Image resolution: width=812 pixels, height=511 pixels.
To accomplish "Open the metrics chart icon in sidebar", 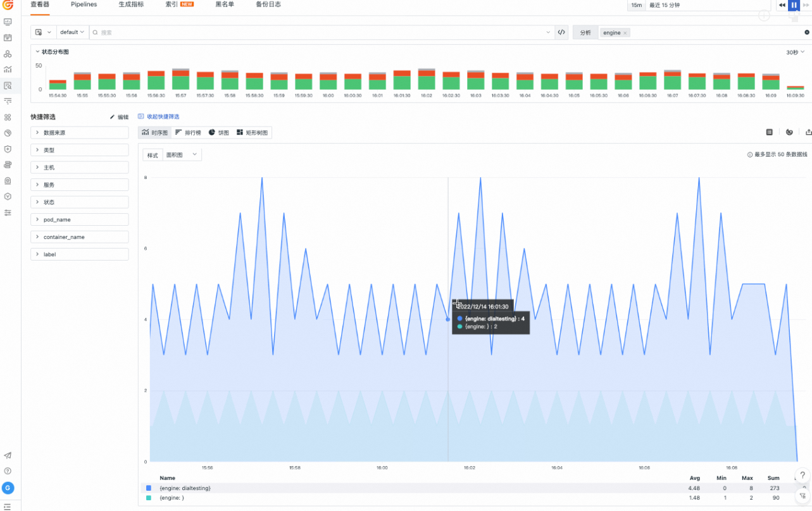I will point(8,70).
